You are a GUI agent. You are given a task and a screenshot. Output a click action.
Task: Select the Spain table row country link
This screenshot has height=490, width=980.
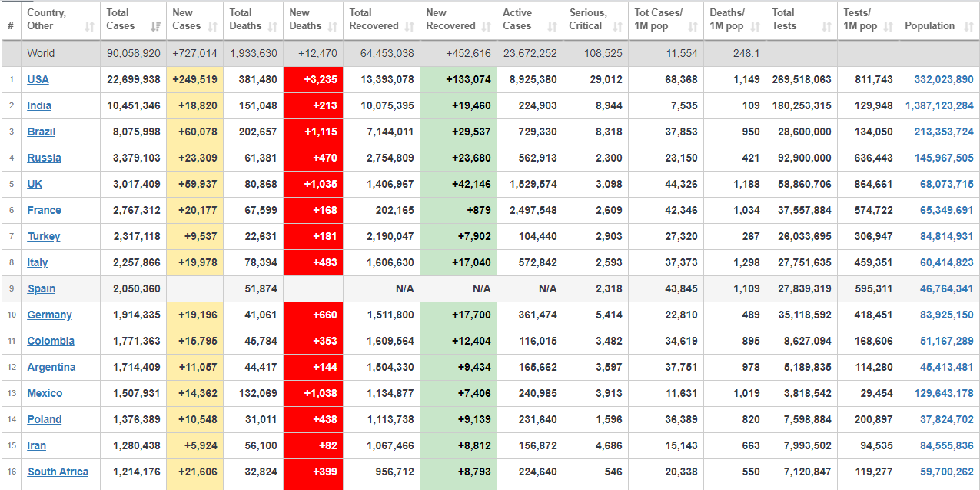click(x=42, y=288)
